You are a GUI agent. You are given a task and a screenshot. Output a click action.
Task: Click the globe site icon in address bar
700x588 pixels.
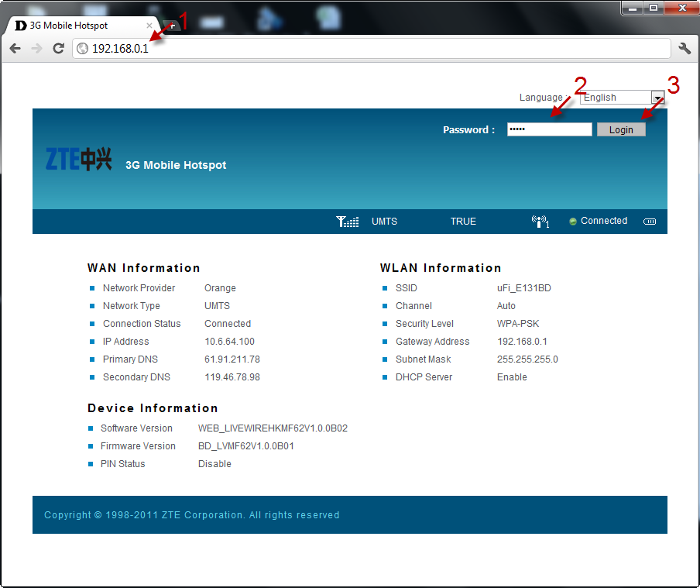coord(83,48)
